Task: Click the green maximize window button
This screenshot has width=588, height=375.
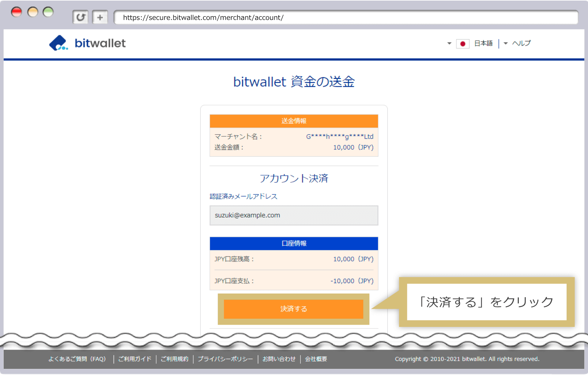Action: coord(48,12)
